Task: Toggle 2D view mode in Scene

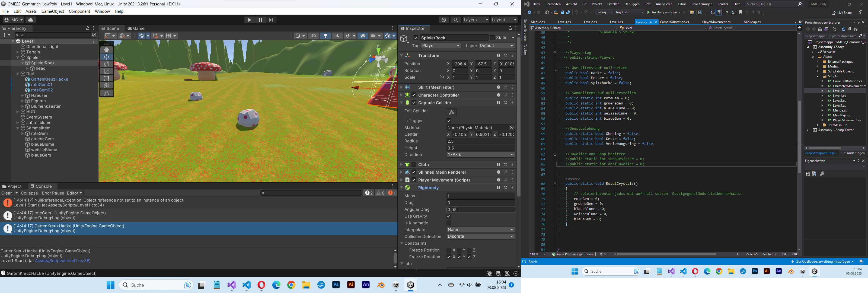Action: click(313, 36)
